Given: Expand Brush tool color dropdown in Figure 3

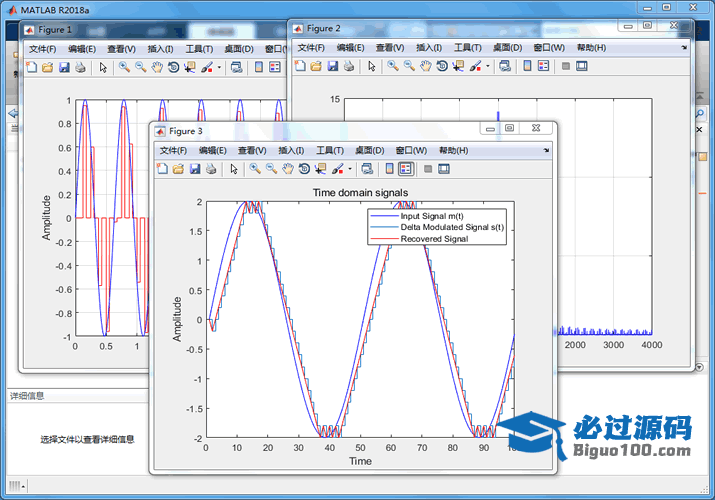Looking at the screenshot, I should 351,169.
